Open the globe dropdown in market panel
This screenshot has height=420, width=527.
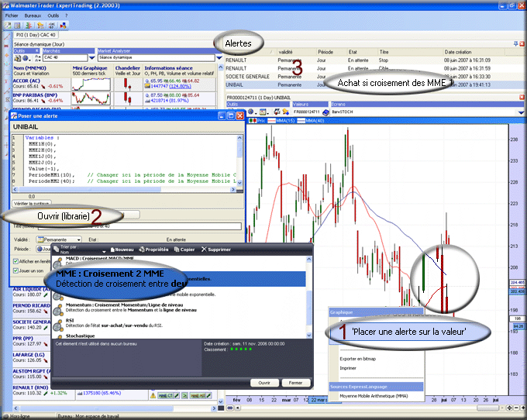point(26,58)
